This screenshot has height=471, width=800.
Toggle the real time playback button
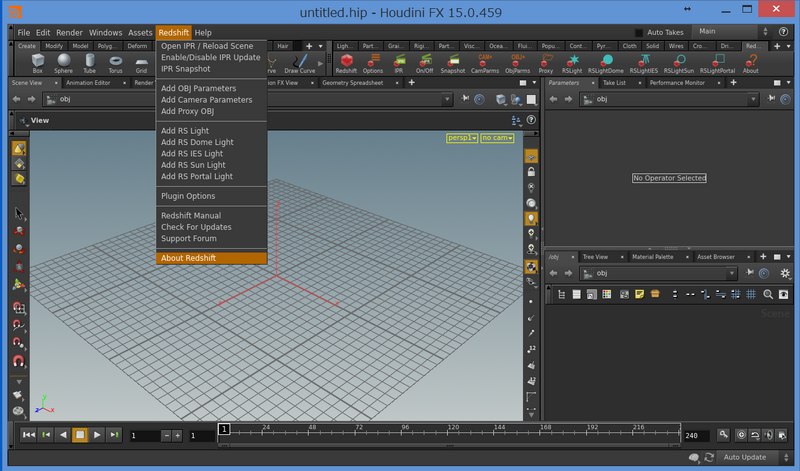tap(741, 435)
